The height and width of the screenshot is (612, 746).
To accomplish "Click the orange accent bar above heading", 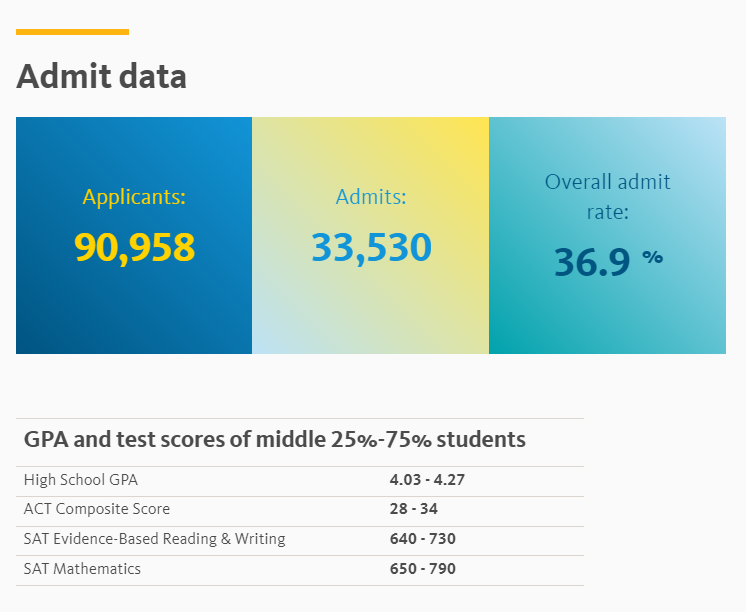I will pos(72,32).
